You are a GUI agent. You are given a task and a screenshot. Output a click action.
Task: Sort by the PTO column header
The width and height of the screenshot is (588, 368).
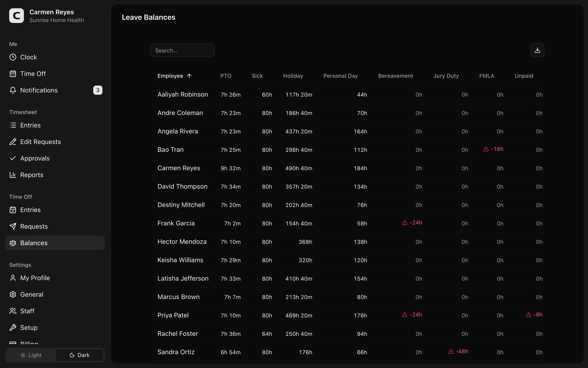tap(226, 76)
